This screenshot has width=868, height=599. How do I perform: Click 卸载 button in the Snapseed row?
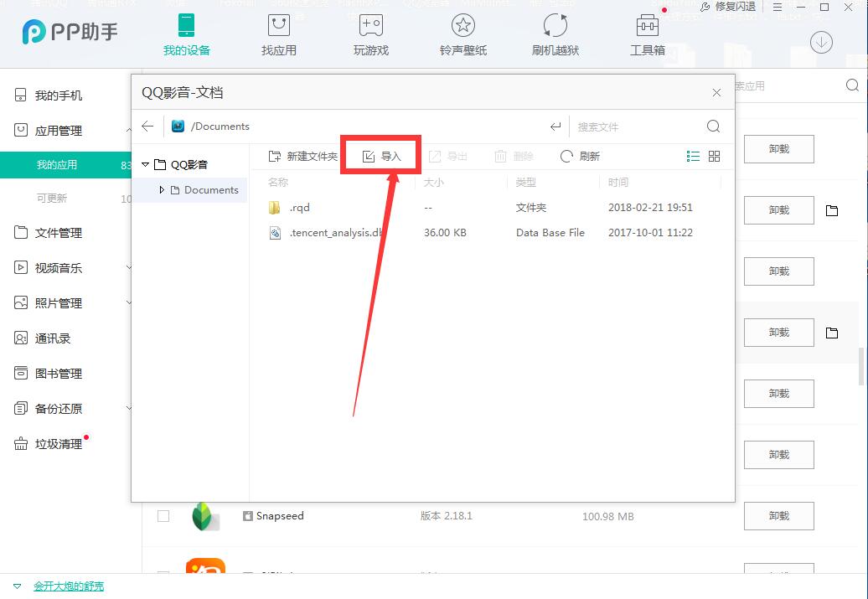778,516
